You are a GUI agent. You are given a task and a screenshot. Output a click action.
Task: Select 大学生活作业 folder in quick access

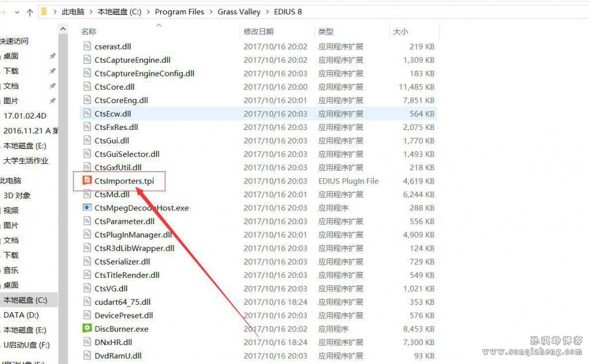click(26, 161)
